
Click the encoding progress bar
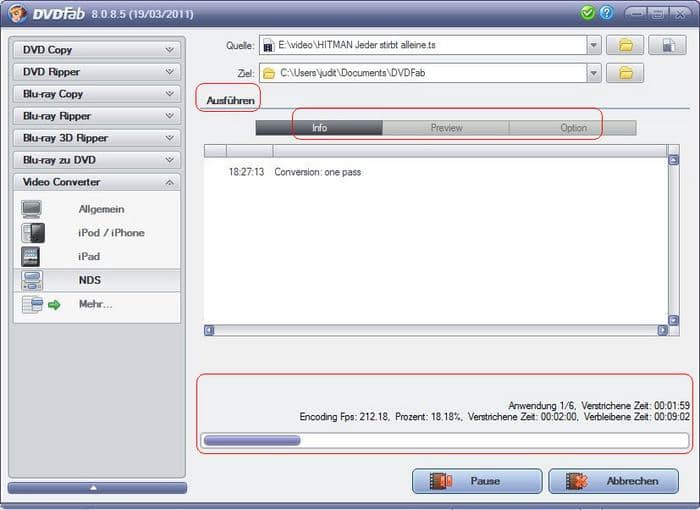[x=445, y=440]
